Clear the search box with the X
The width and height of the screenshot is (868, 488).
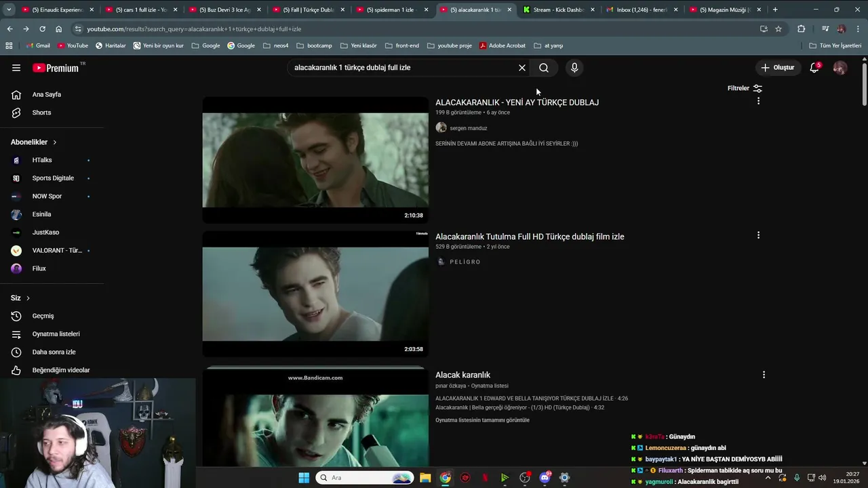coord(522,68)
